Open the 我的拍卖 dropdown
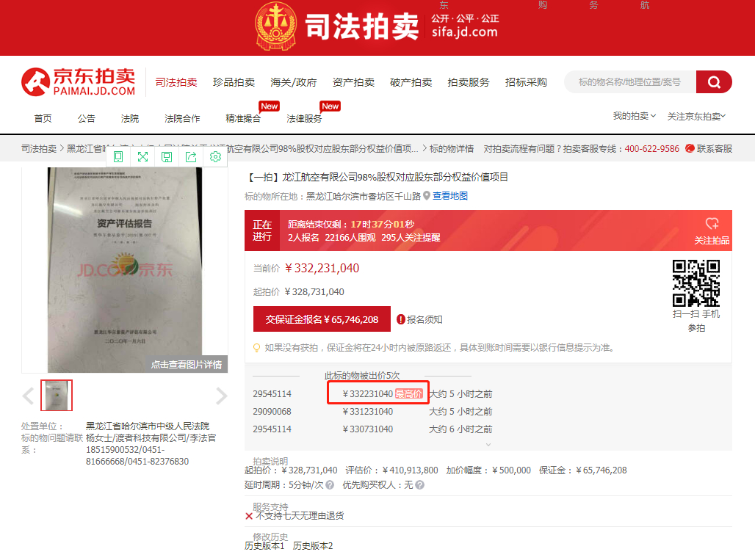755x560 pixels. tap(633, 116)
